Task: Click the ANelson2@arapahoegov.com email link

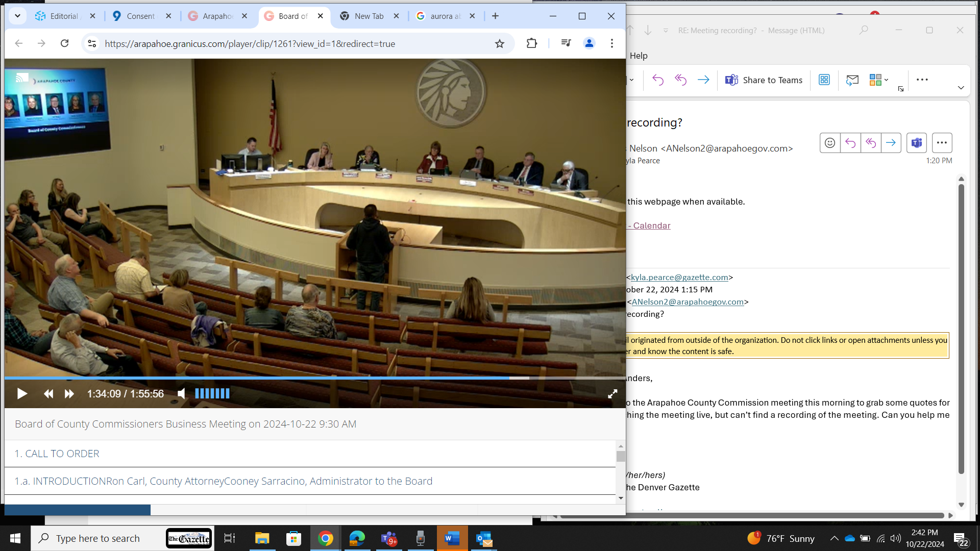Action: pyautogui.click(x=688, y=302)
